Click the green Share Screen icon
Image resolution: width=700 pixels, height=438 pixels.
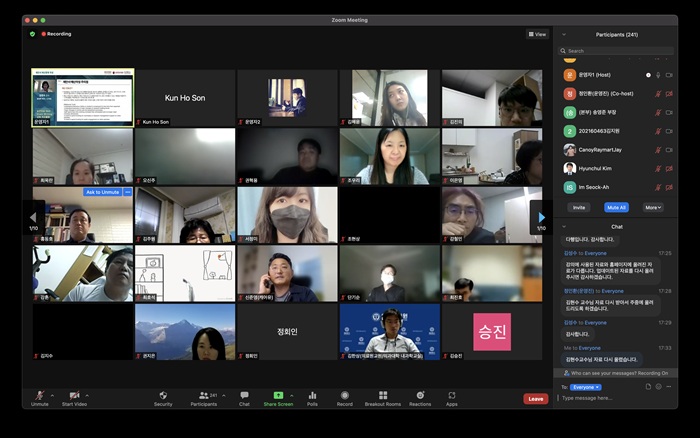pos(278,396)
